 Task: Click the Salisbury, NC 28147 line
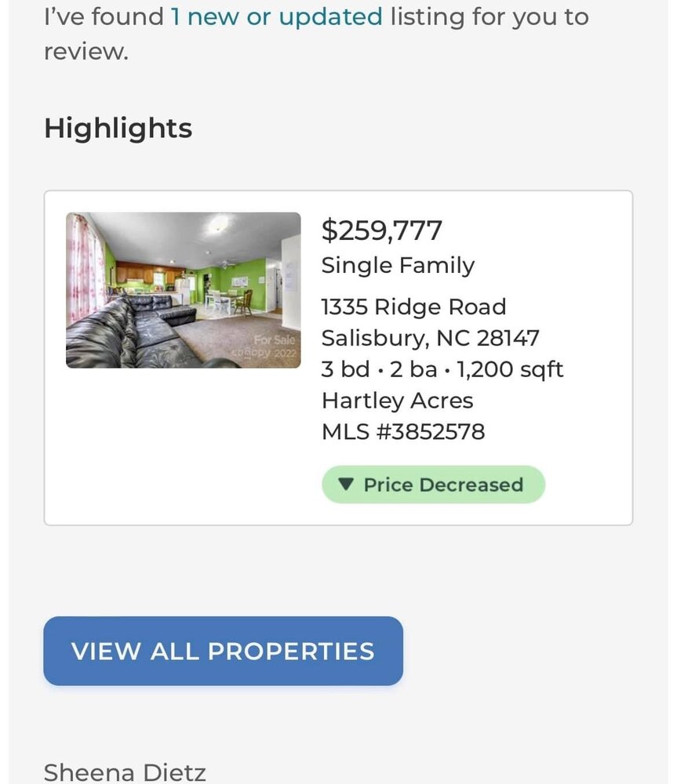coord(430,338)
